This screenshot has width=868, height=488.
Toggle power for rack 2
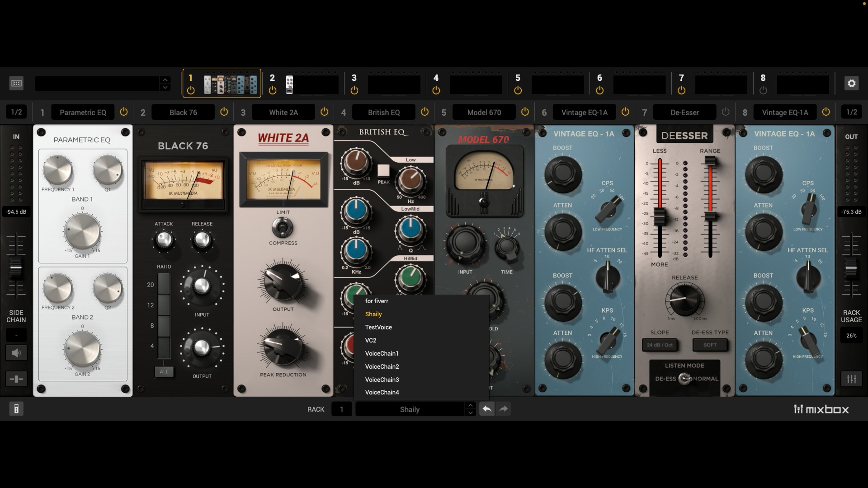[273, 90]
